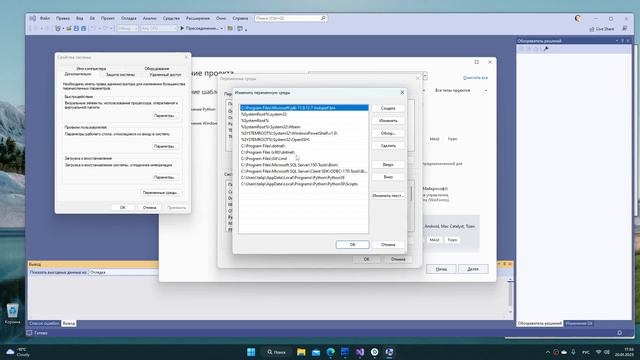Open the Средства menu
Image resolution: width=640 pixels, height=360 pixels.
(171, 18)
